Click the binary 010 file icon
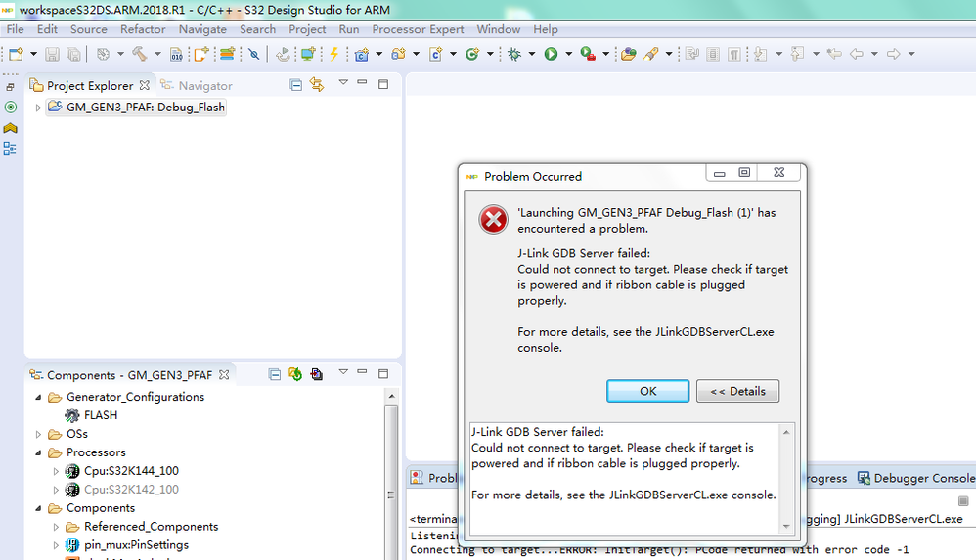 point(177,54)
